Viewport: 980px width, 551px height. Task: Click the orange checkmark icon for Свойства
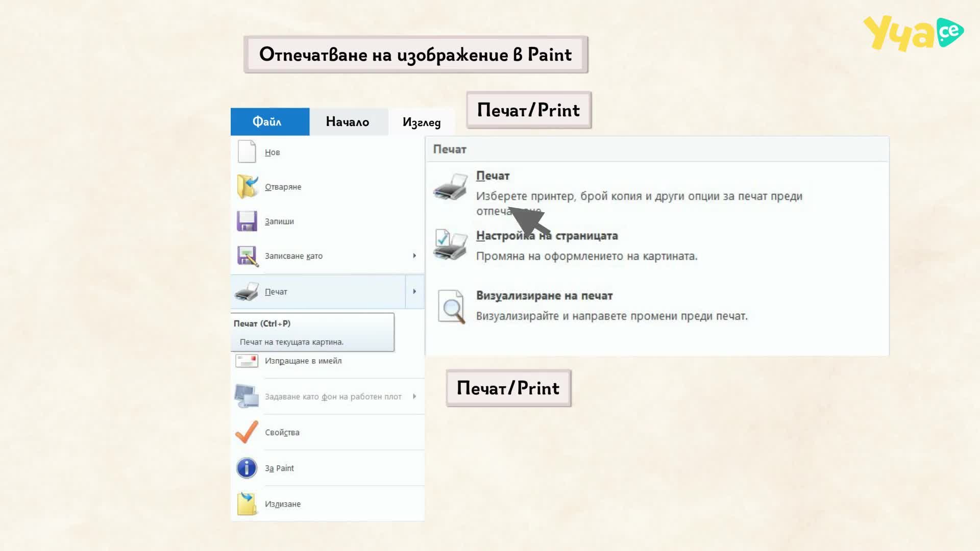(247, 432)
